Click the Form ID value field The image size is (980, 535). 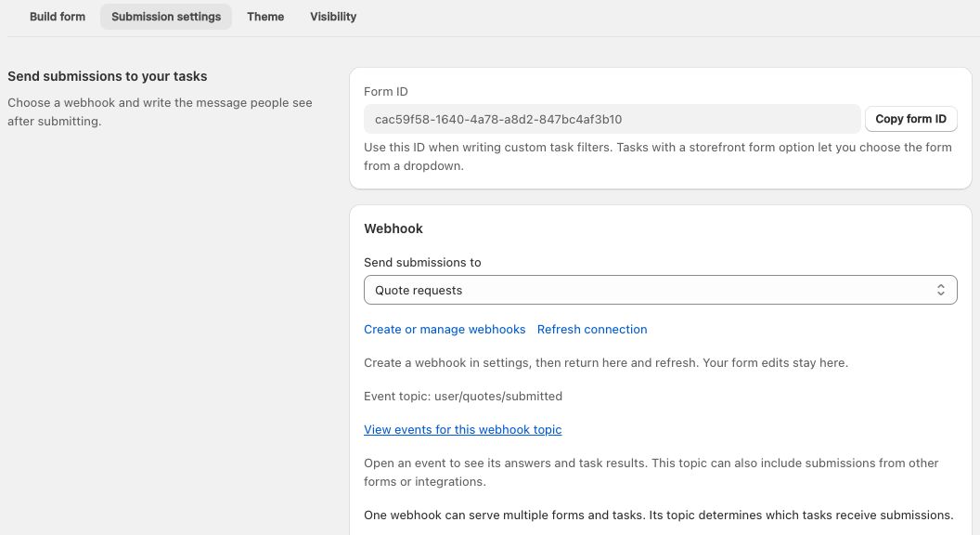(x=612, y=119)
